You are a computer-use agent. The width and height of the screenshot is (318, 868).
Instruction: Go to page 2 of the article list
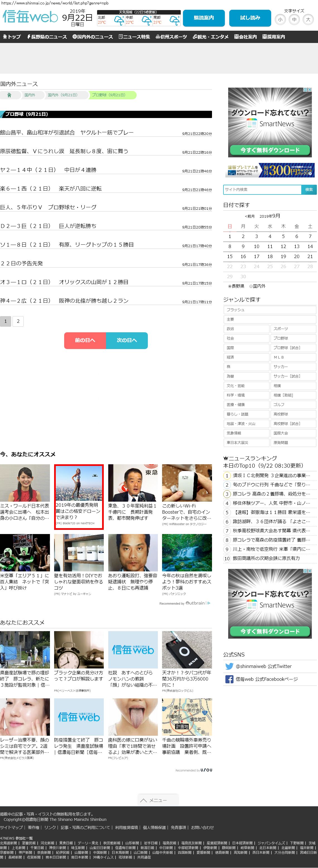tap(18, 321)
